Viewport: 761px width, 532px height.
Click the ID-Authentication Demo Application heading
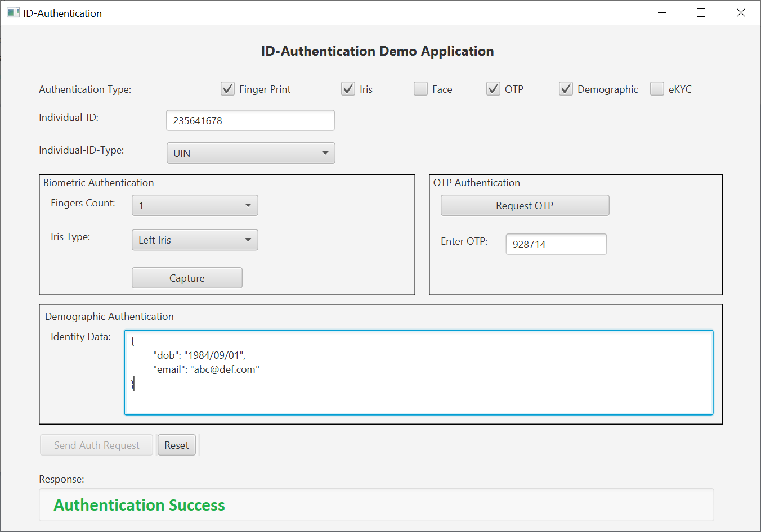(377, 51)
